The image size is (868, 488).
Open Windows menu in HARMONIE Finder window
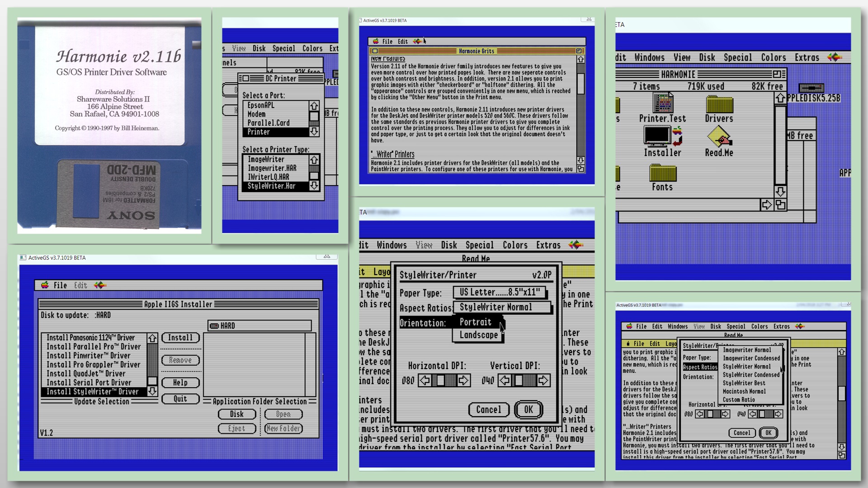coord(649,57)
